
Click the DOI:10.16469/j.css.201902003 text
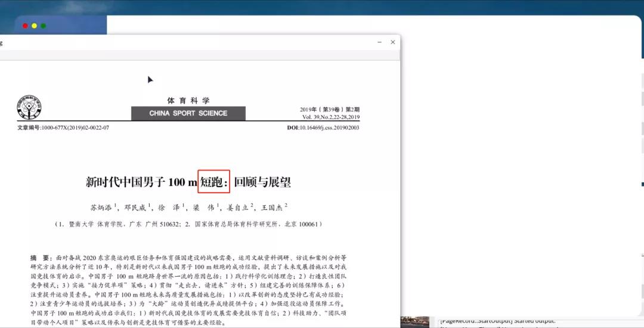point(323,128)
